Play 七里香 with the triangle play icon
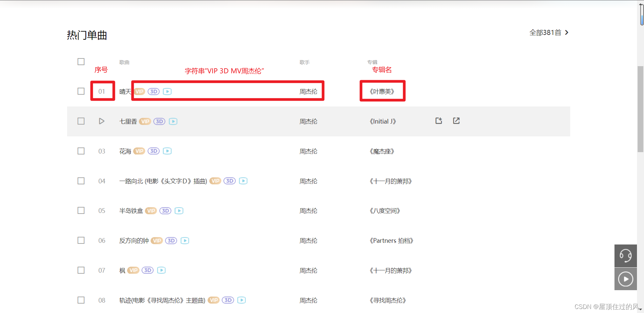 [102, 121]
